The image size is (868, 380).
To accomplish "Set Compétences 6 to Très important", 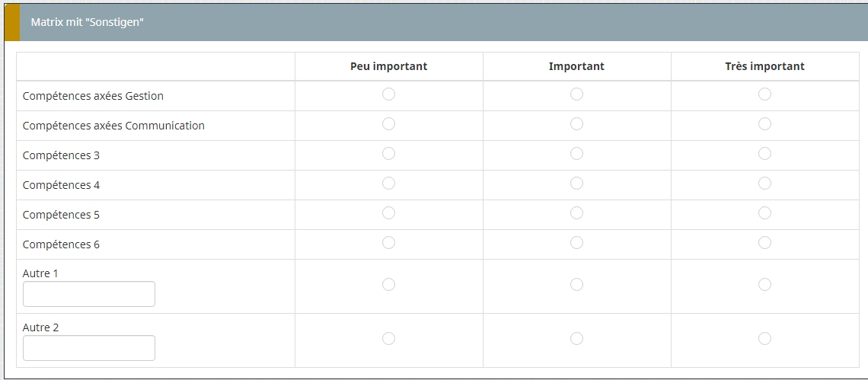I will (x=764, y=243).
